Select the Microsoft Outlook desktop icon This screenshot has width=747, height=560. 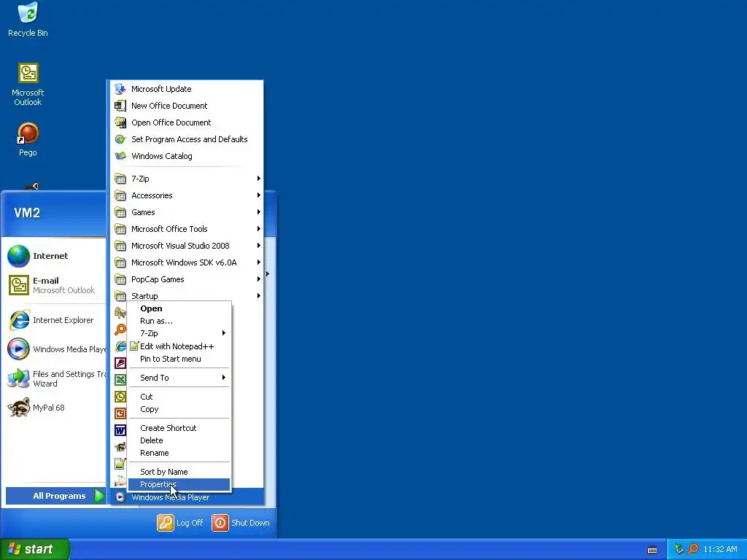28,85
